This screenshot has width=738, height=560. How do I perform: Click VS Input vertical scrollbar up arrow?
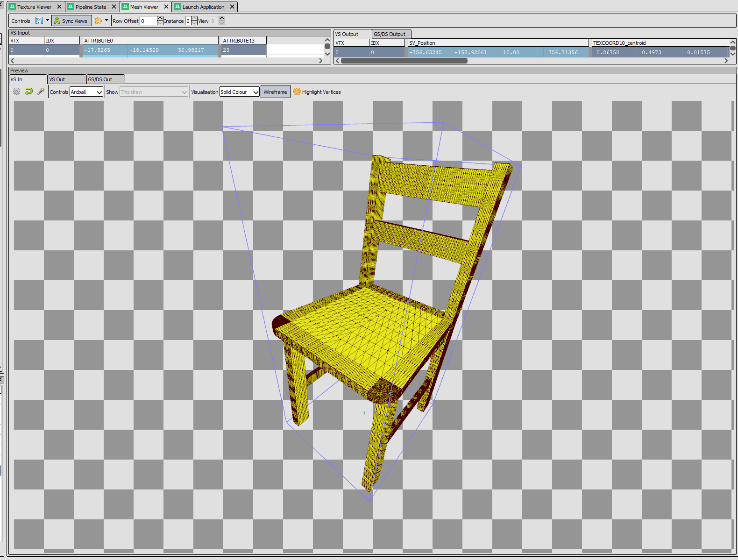point(327,40)
